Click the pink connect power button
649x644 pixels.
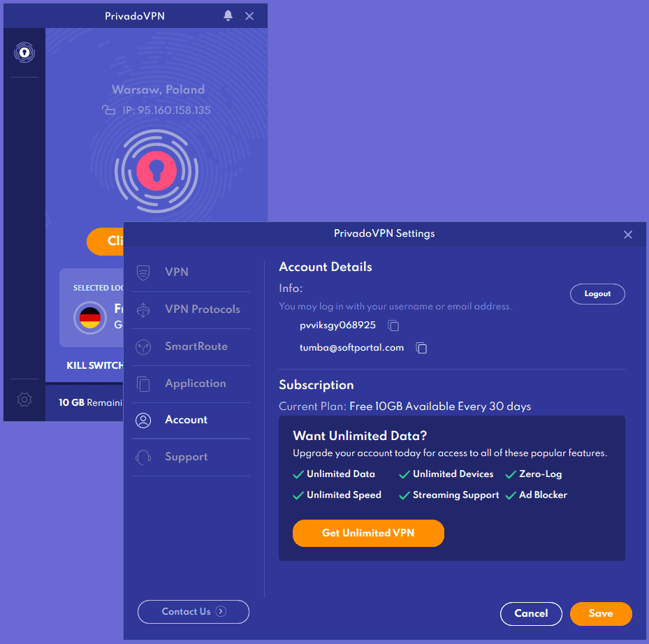point(156,170)
